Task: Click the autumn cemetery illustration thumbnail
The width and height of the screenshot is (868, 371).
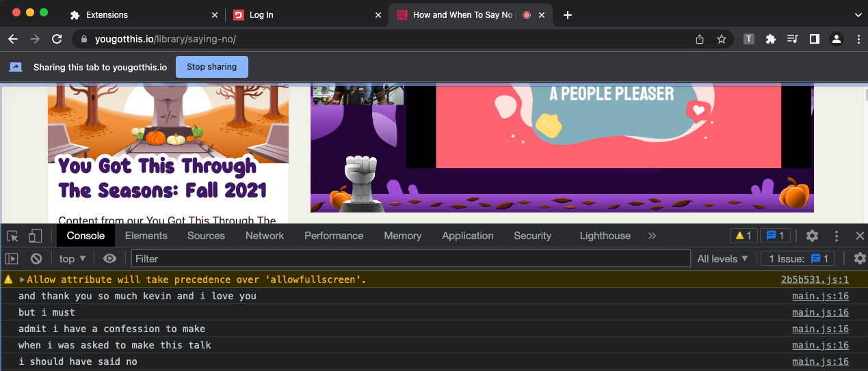Action: coord(168,123)
